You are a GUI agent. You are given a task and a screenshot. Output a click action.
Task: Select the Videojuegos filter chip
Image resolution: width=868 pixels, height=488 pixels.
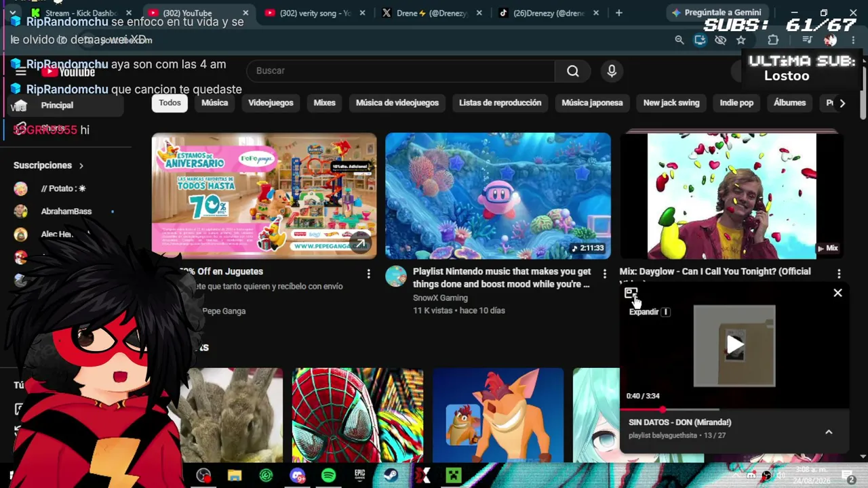271,103
